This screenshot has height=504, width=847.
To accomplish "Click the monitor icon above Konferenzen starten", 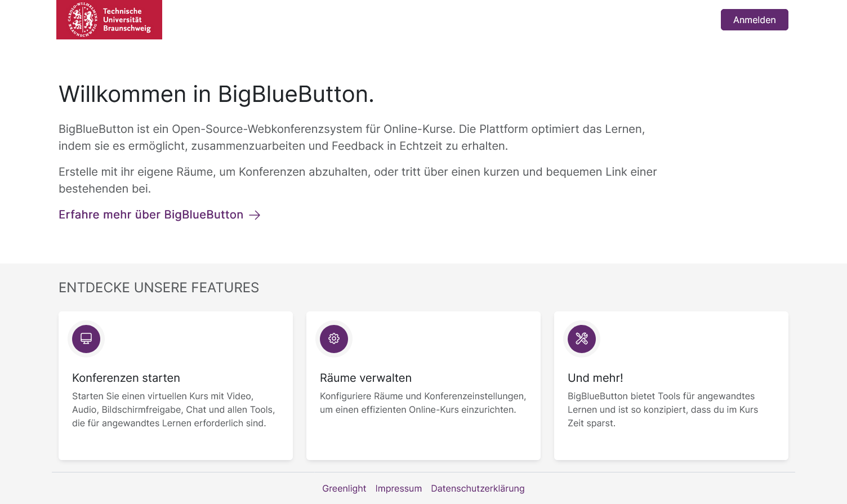I will coord(86,338).
